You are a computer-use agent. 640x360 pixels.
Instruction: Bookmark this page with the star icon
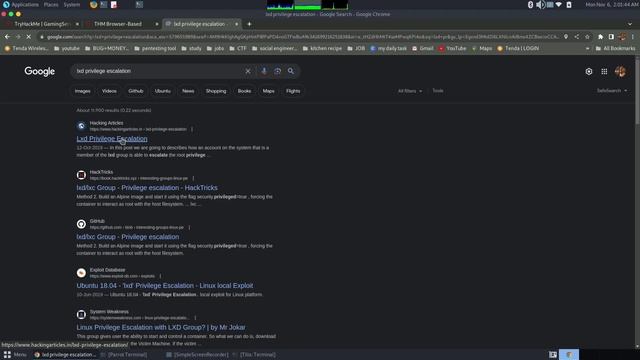coord(587,37)
